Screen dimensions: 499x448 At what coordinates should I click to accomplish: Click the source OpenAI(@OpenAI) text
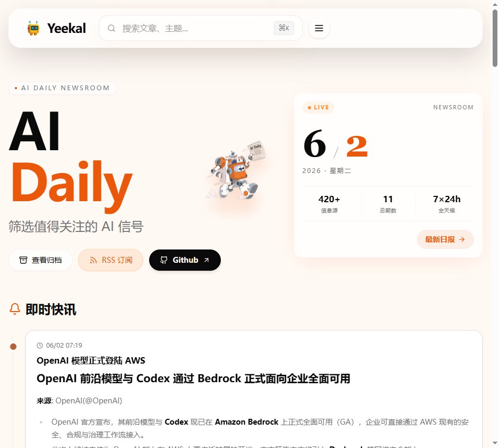(89, 401)
